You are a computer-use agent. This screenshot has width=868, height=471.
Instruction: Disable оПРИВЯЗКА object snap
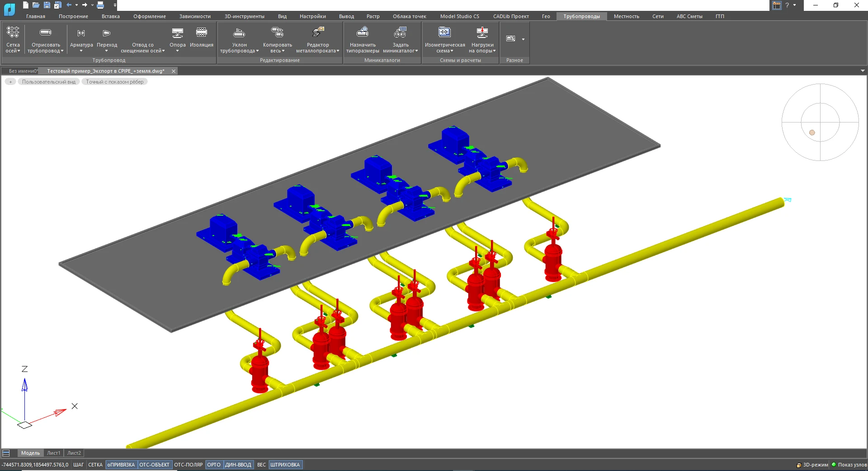tap(121, 465)
